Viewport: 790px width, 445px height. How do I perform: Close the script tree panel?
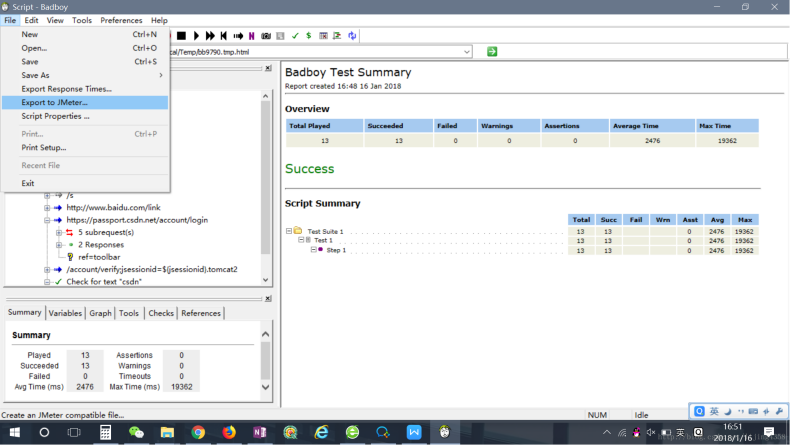tap(268, 68)
